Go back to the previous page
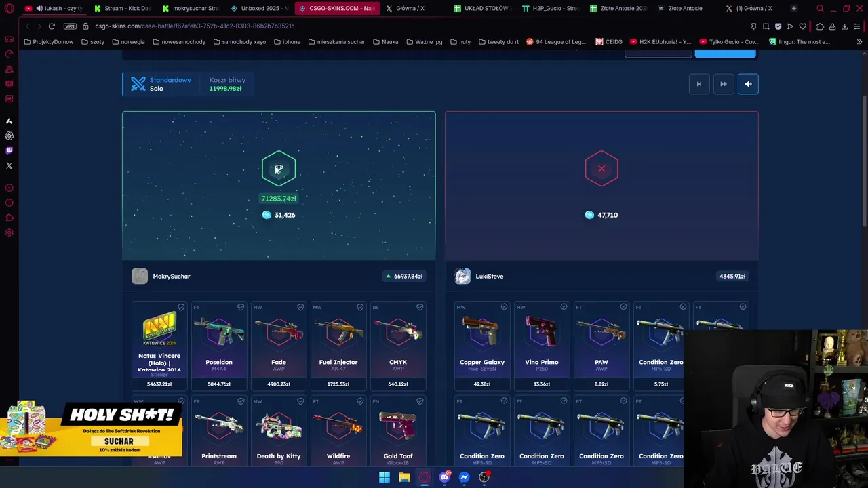This screenshot has width=868, height=488. coord(27,26)
